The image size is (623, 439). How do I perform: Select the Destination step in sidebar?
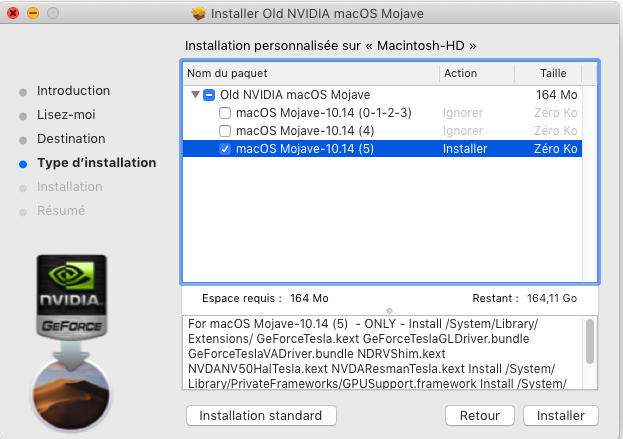click(72, 139)
